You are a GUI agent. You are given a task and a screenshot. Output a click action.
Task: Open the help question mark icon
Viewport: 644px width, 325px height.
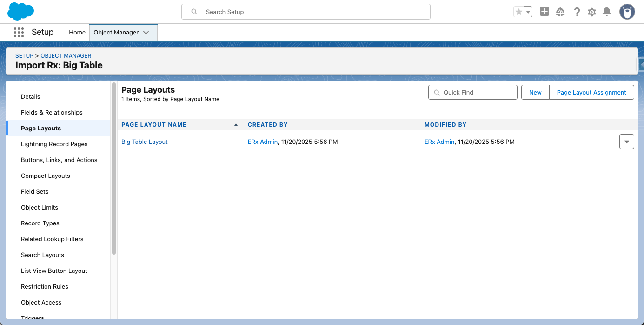coord(577,12)
